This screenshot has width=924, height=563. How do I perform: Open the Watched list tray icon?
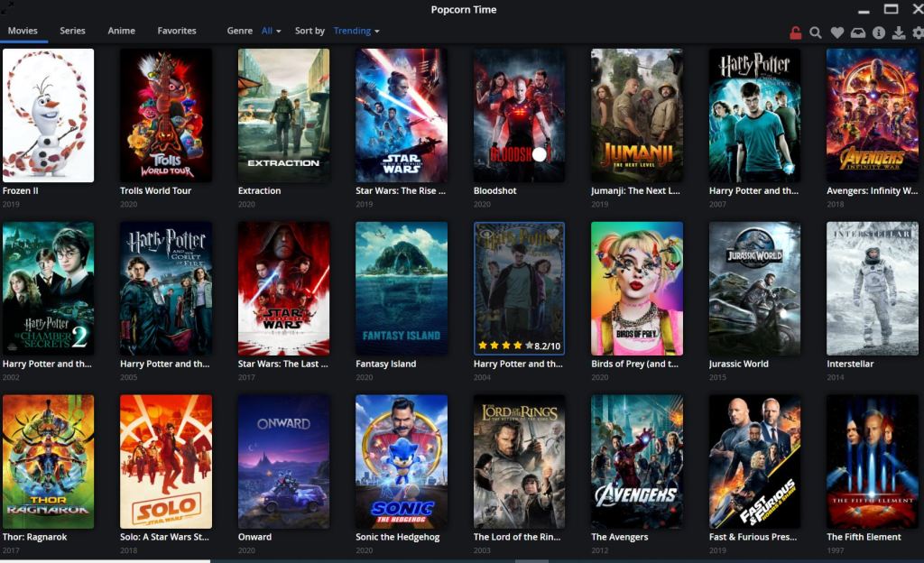coord(859,32)
